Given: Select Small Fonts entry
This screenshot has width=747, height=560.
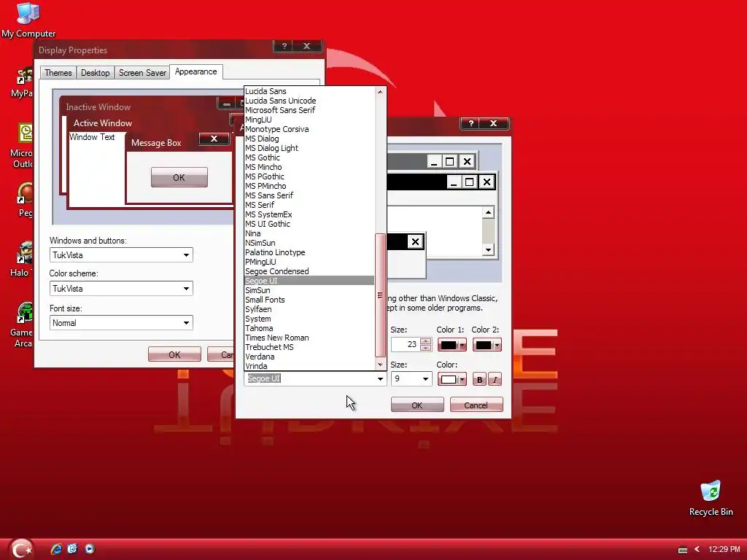Looking at the screenshot, I should pos(309,300).
